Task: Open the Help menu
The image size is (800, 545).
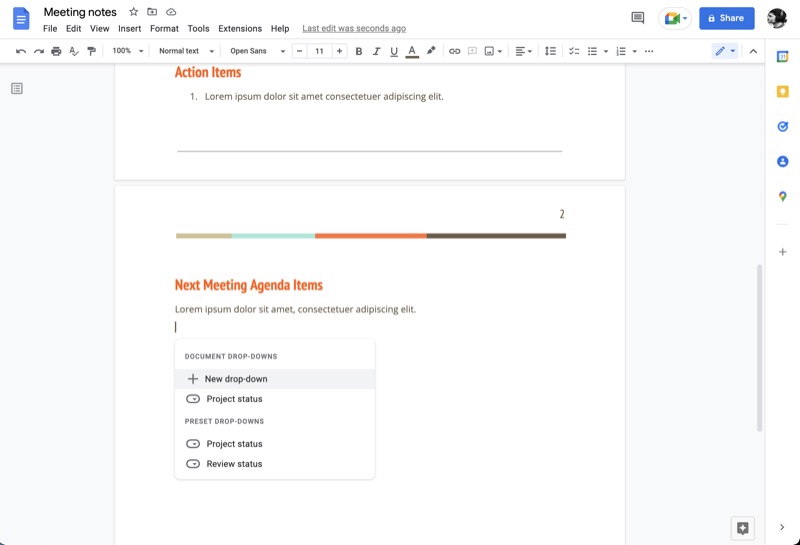Action: (x=280, y=29)
